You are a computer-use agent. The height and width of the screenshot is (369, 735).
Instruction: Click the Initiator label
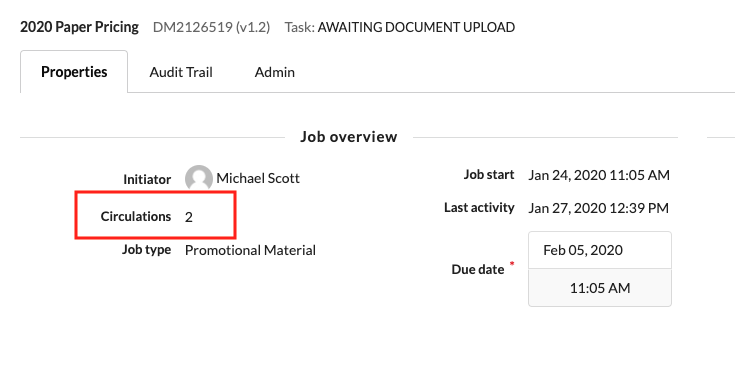coord(147,179)
